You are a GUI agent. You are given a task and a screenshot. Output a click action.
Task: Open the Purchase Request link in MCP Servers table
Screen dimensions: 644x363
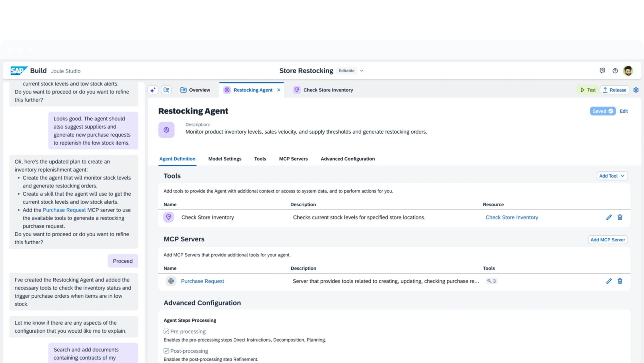pos(202,281)
